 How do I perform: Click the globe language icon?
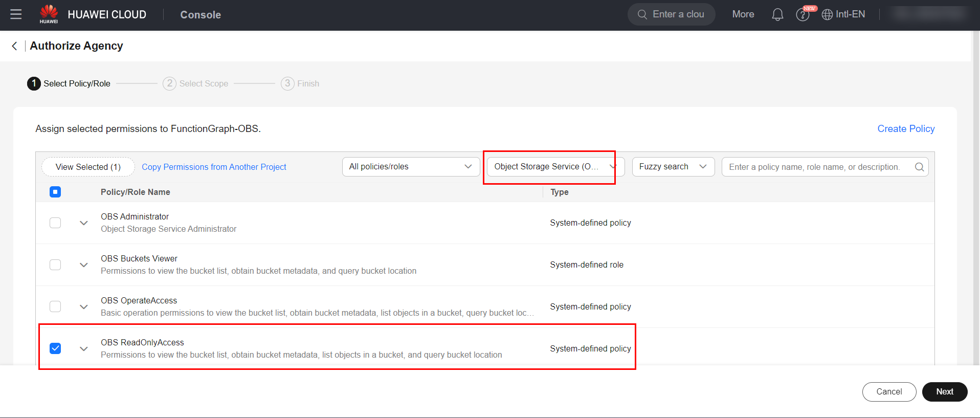(x=827, y=15)
